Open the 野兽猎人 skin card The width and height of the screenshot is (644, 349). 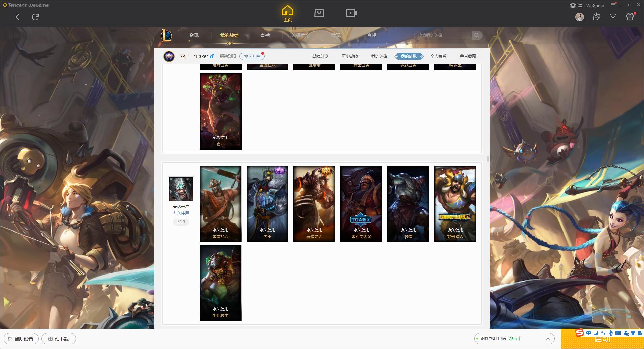coord(455,204)
